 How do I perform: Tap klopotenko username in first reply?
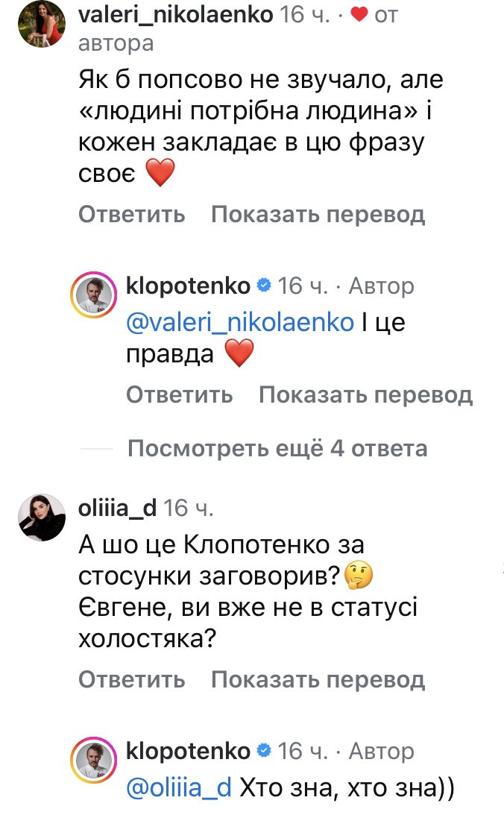coord(189,285)
